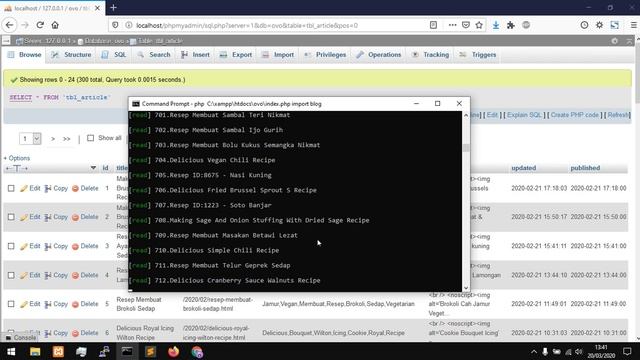Expand the Options link

click(x=17, y=158)
